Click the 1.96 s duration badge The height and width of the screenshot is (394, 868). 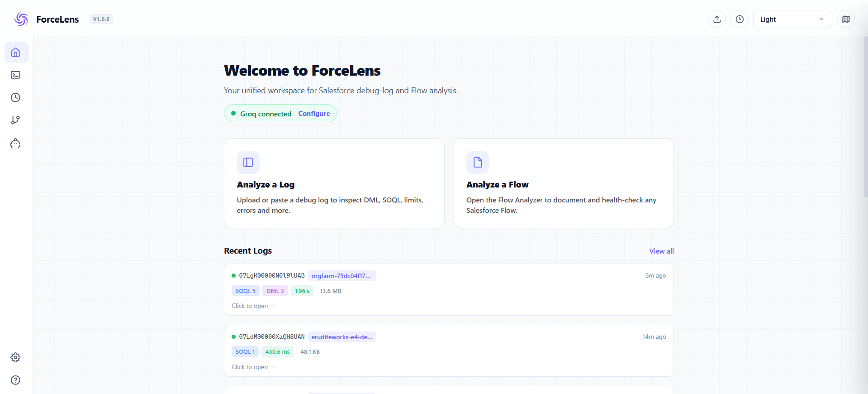302,291
